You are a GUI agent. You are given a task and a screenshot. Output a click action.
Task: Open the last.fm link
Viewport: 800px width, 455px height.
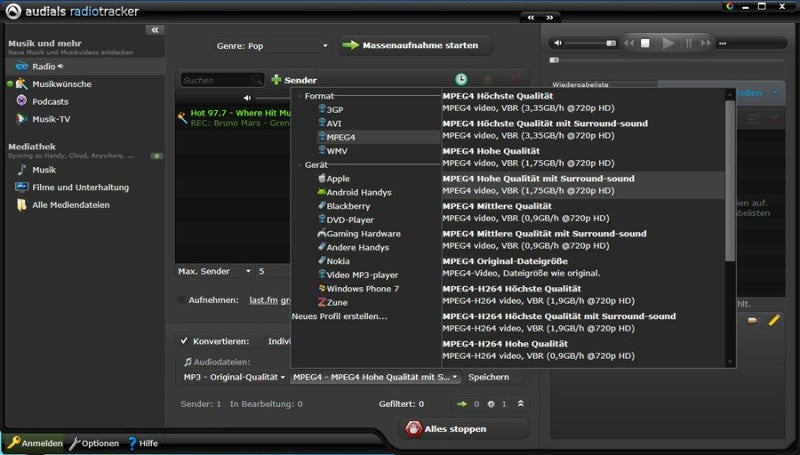(x=263, y=300)
